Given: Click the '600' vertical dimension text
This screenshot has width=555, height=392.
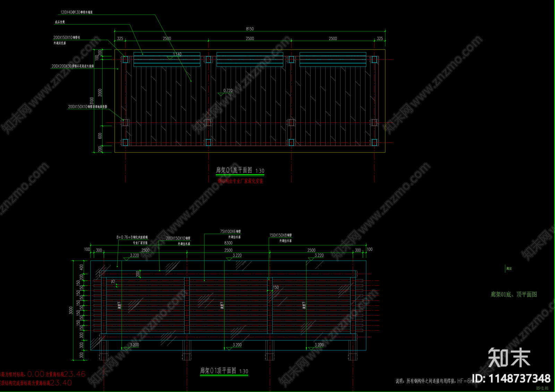Looking at the screenshot, I should pyautogui.click(x=100, y=136).
